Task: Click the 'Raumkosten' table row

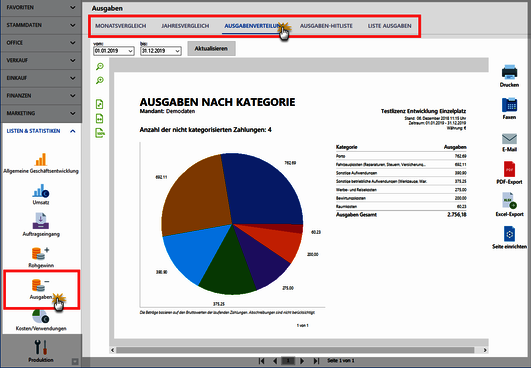Action: pos(401,207)
